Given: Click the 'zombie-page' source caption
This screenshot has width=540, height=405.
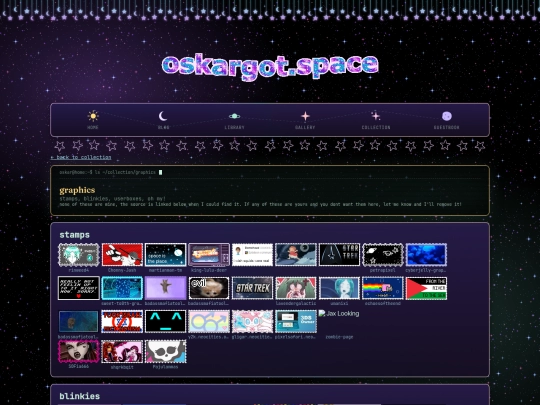Looking at the screenshot, I should [x=339, y=337].
